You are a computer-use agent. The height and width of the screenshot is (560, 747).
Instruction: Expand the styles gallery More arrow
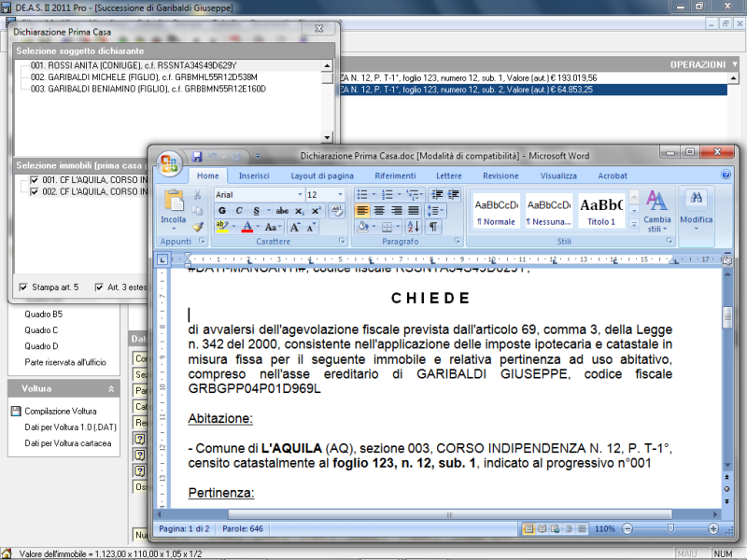coord(634,224)
